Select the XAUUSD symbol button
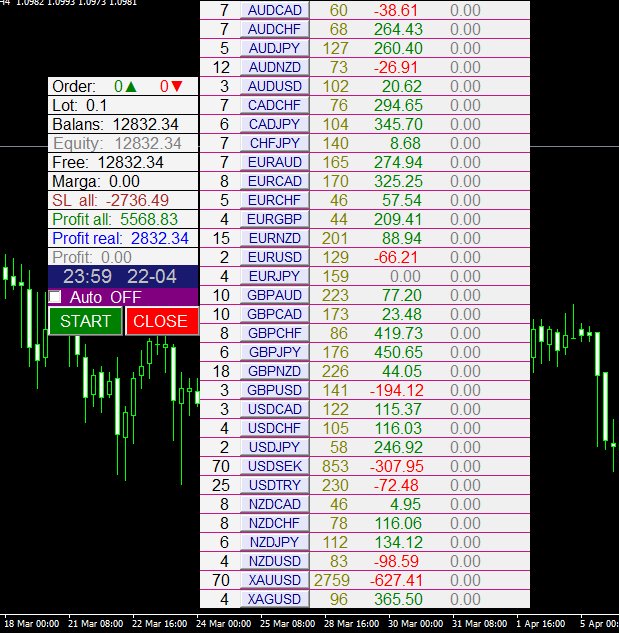Image resolution: width=619 pixels, height=633 pixels. (x=275, y=580)
